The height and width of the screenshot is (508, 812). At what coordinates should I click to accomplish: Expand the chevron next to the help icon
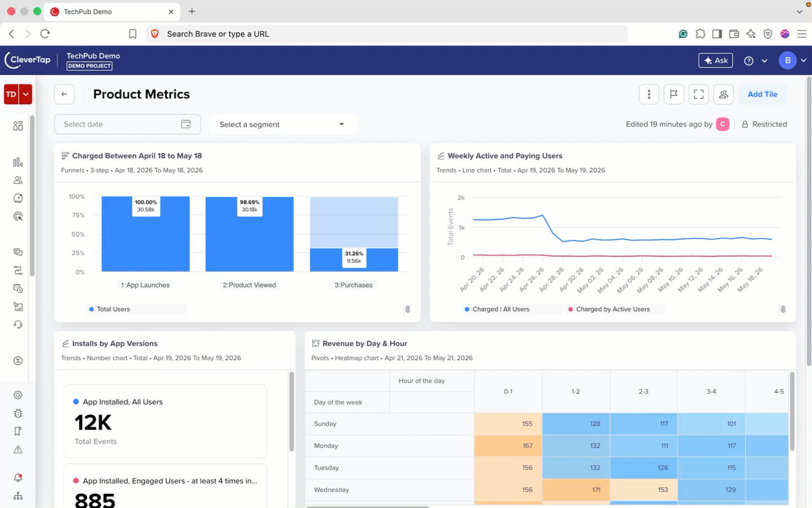point(765,61)
